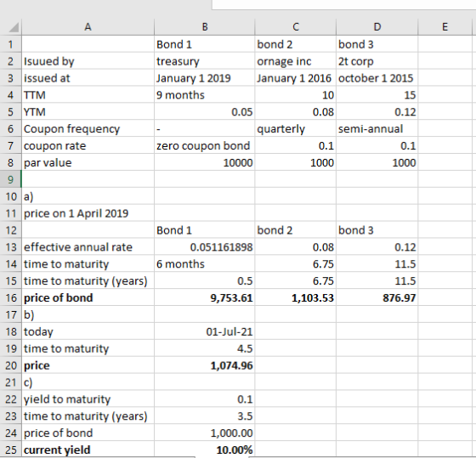Click 'Coupon frequency' label cell
476x458 pixels.
coord(88,129)
